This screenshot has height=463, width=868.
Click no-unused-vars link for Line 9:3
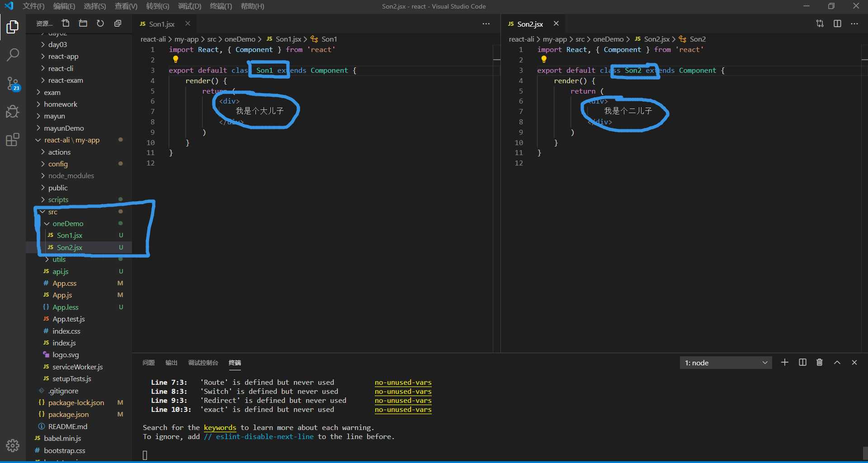pos(403,401)
